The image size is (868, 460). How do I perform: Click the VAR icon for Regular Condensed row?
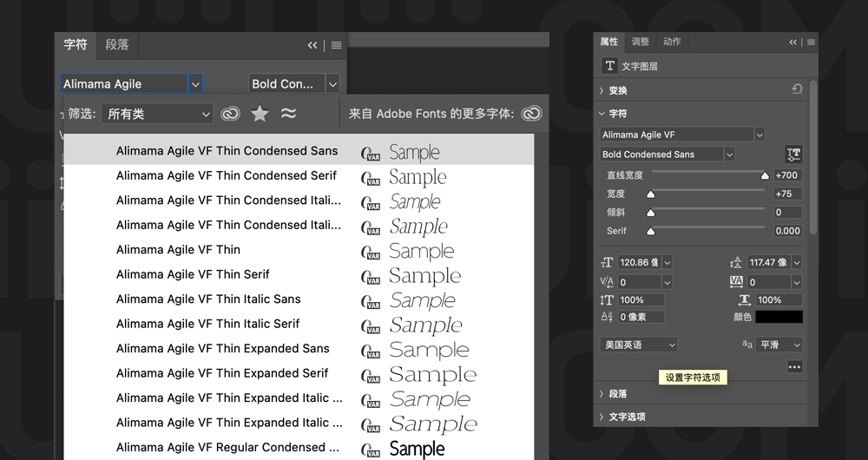(x=371, y=450)
